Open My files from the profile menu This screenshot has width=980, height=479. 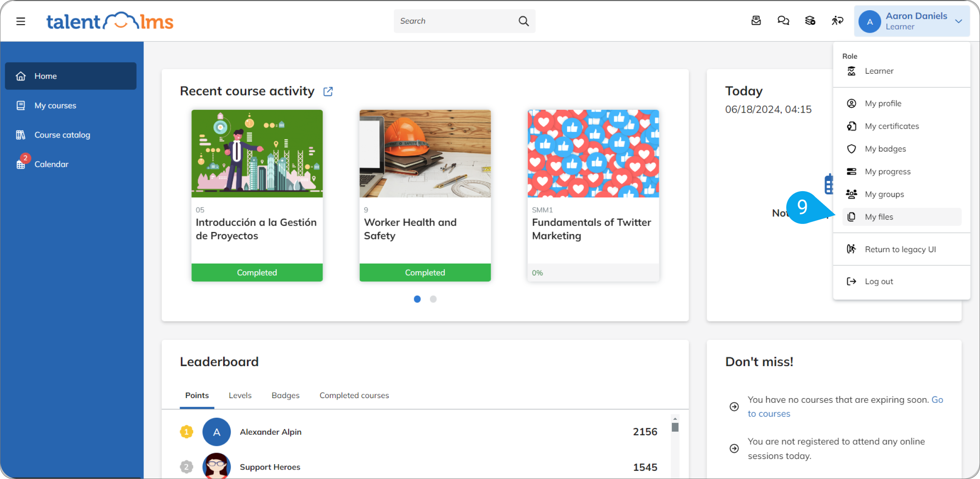(878, 217)
